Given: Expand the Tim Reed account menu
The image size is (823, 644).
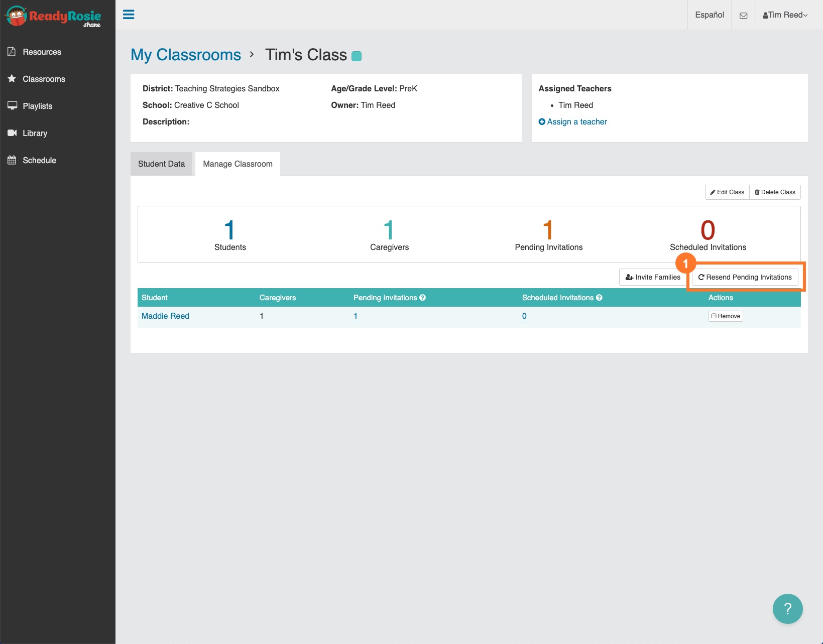Looking at the screenshot, I should [x=785, y=15].
